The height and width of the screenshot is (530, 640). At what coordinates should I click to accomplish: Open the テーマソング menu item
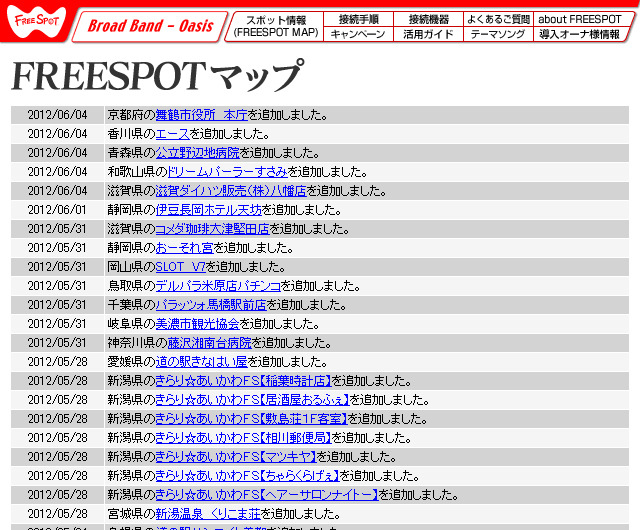498,34
